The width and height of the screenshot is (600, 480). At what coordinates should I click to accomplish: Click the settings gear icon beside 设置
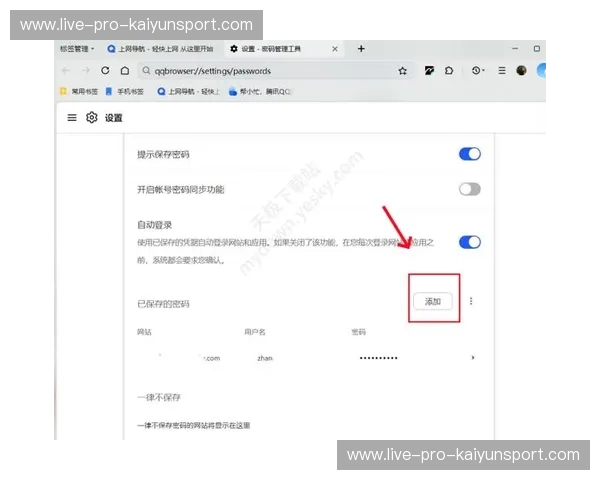coord(92,118)
